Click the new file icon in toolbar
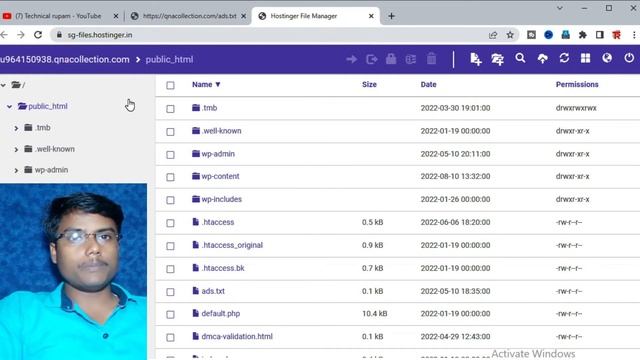The width and height of the screenshot is (640, 360). (x=476, y=59)
